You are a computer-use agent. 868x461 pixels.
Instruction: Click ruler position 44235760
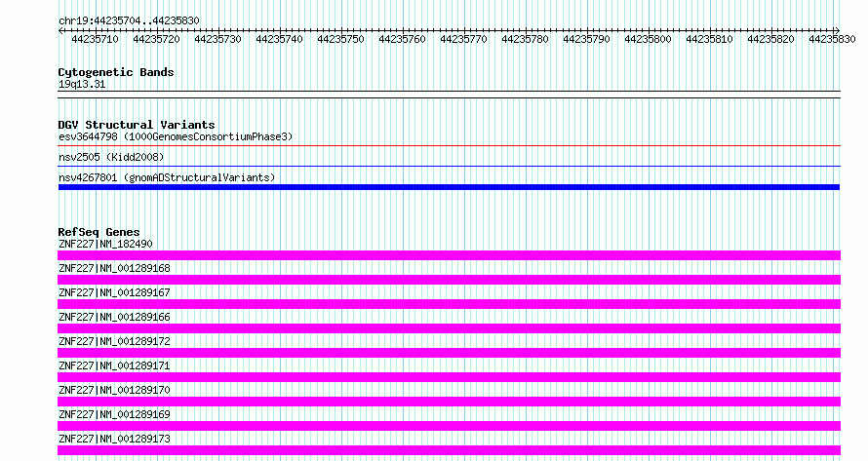pos(402,39)
